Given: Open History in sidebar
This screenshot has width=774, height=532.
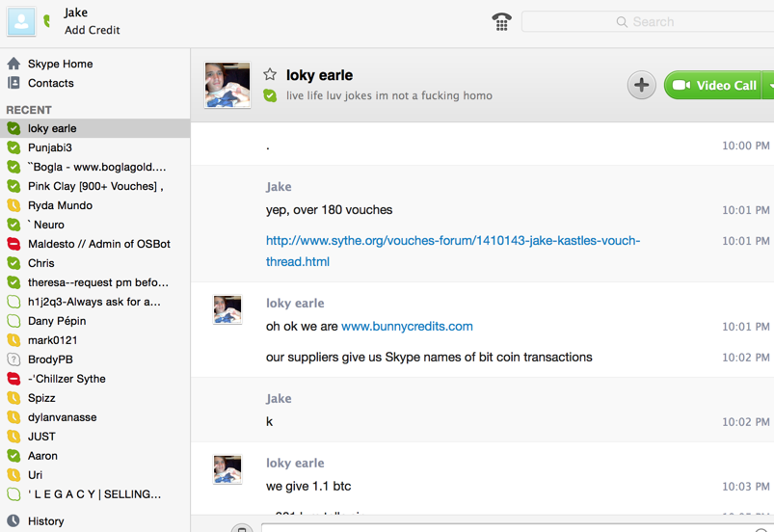Looking at the screenshot, I should (x=46, y=521).
